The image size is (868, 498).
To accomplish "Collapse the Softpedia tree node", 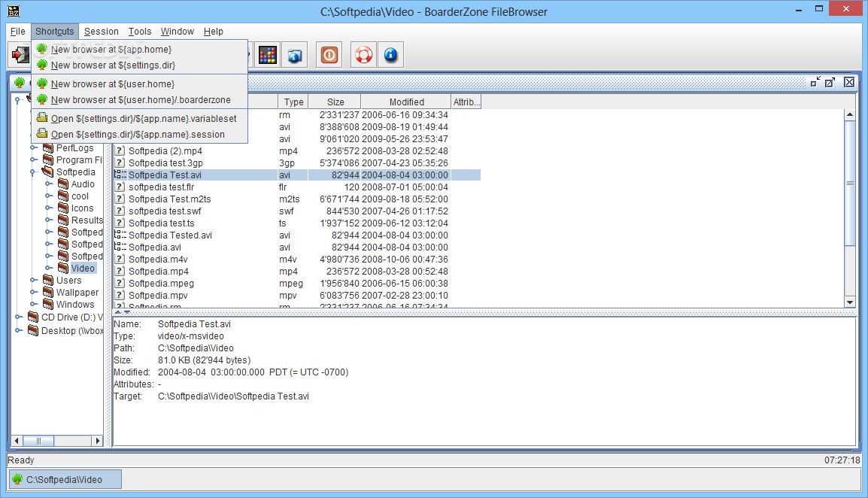I will 33,172.
